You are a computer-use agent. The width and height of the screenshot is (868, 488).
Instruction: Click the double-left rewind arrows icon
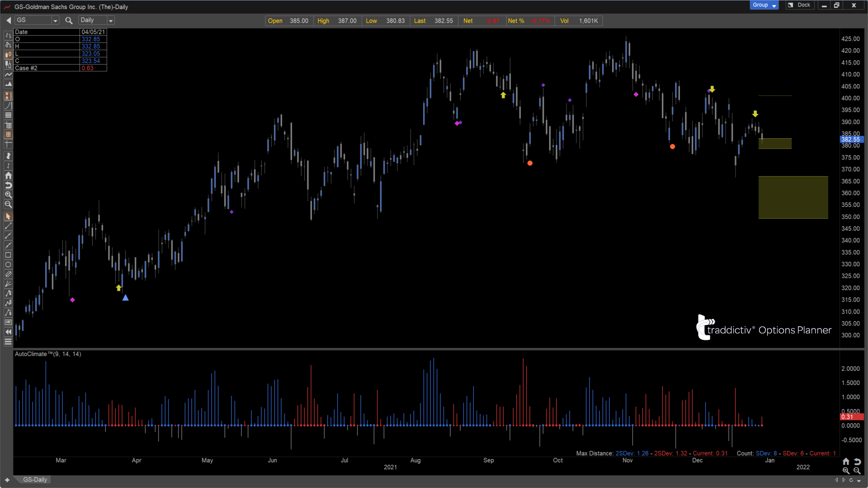pyautogui.click(x=8, y=332)
